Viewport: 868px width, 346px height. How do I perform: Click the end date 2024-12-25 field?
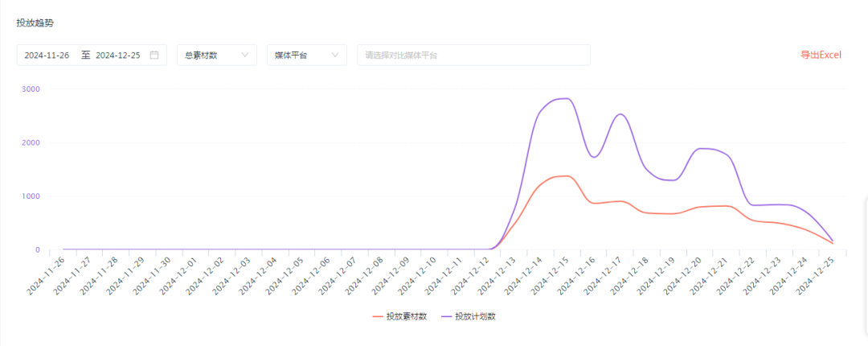pos(117,56)
